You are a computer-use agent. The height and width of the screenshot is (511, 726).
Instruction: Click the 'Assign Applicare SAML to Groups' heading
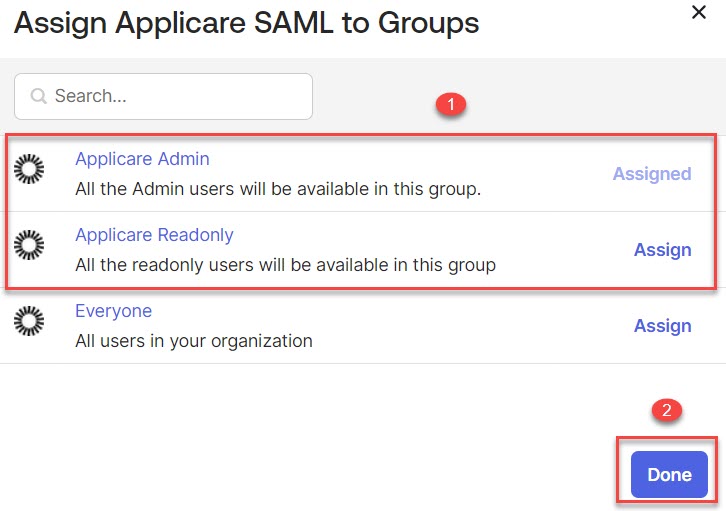[246, 24]
